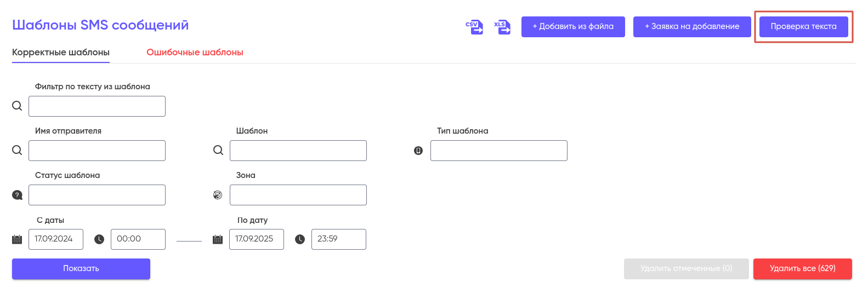The height and width of the screenshot is (293, 868).
Task: Export templates as CSV file
Action: click(x=474, y=27)
